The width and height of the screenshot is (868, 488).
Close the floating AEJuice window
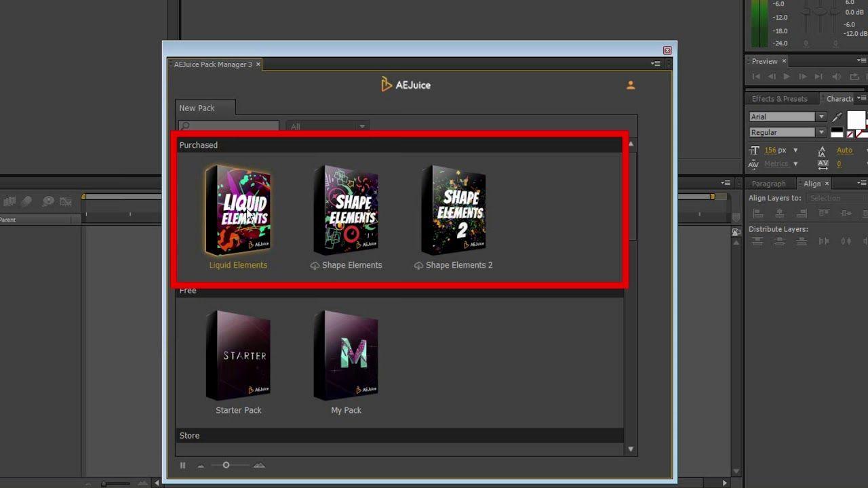coord(667,50)
